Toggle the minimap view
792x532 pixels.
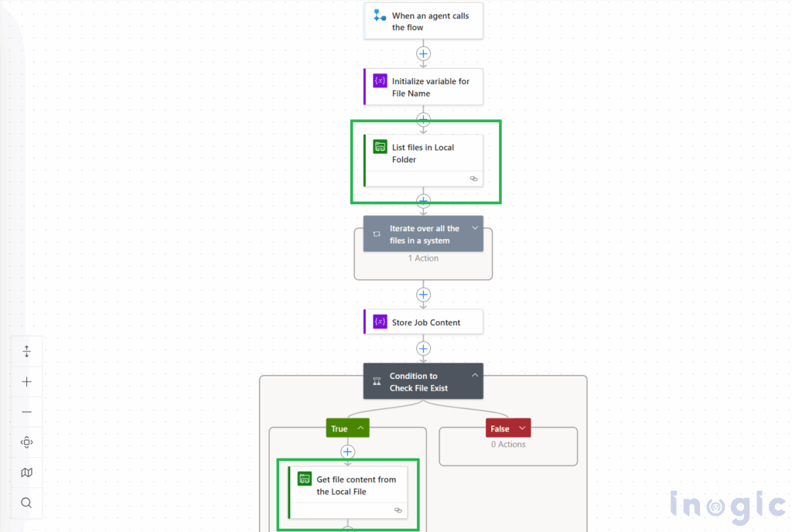[x=27, y=472]
